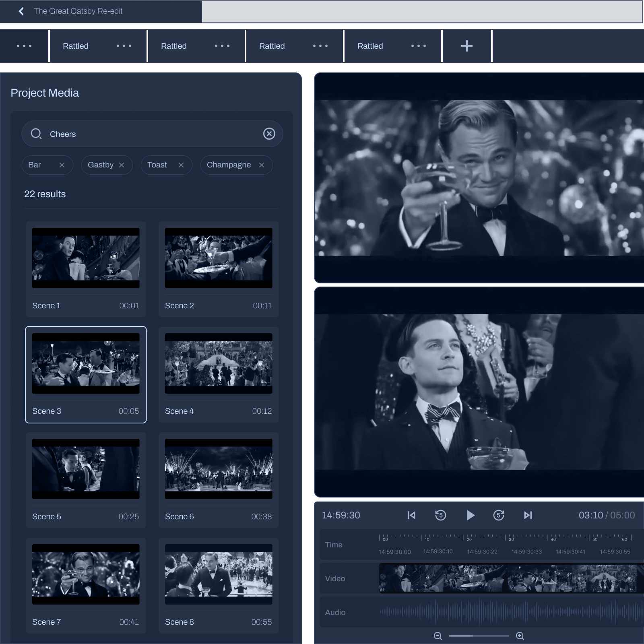The width and height of the screenshot is (644, 644).
Task: Click the search magnifier icon
Action: pos(36,134)
